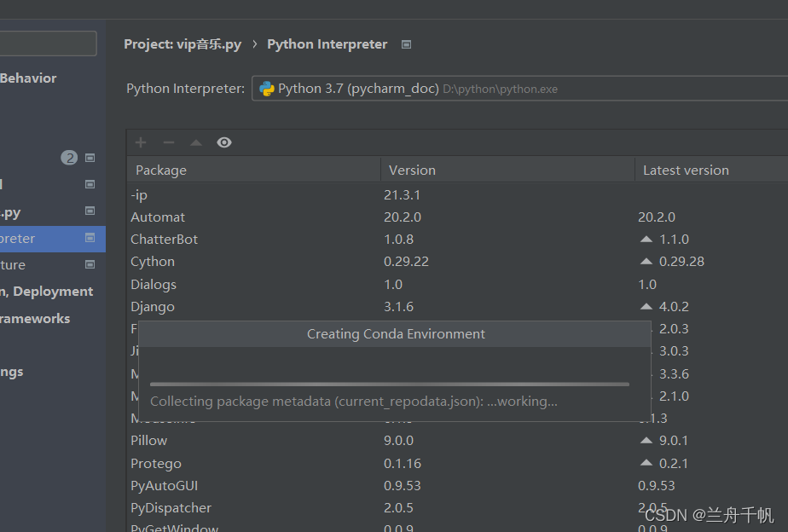Click the upgrade arrow in the package toolbar
This screenshot has width=788, height=532.
196,142
